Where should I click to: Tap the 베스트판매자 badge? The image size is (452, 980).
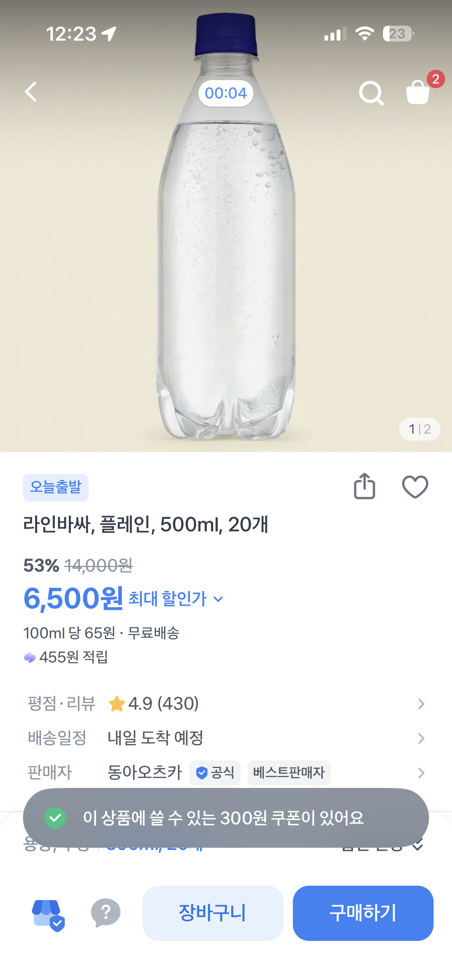click(x=289, y=773)
